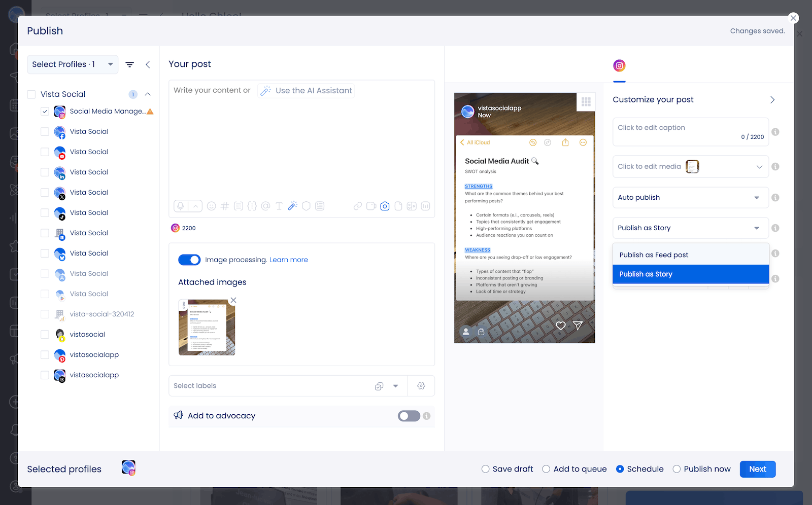Image resolution: width=812 pixels, height=505 pixels.
Task: Click the document file icon in toolbar
Action: [398, 206]
